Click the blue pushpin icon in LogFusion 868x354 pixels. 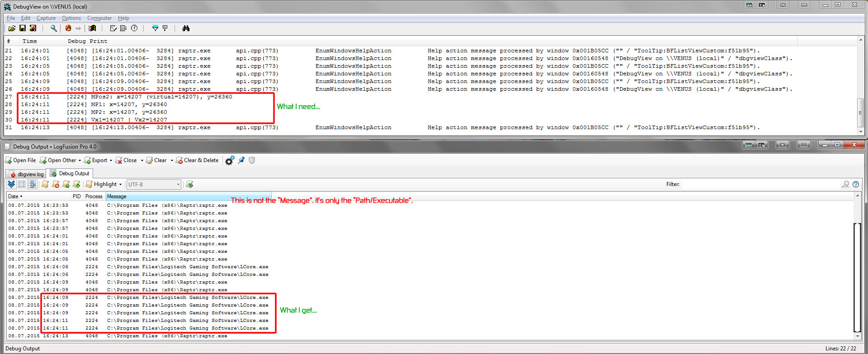pos(241,160)
